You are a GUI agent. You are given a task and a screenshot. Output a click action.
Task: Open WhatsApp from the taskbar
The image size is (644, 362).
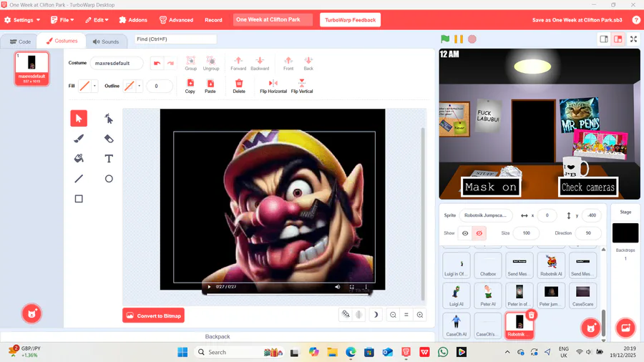443,352
